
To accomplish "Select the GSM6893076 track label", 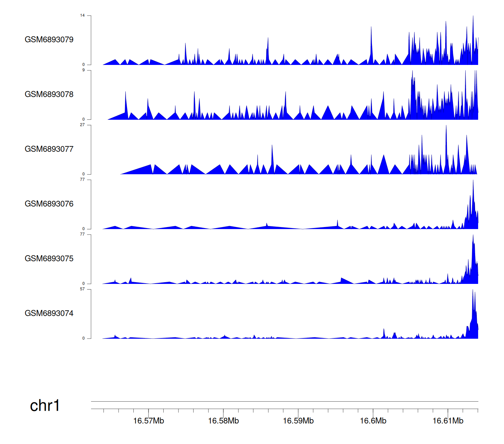I will coord(49,204).
